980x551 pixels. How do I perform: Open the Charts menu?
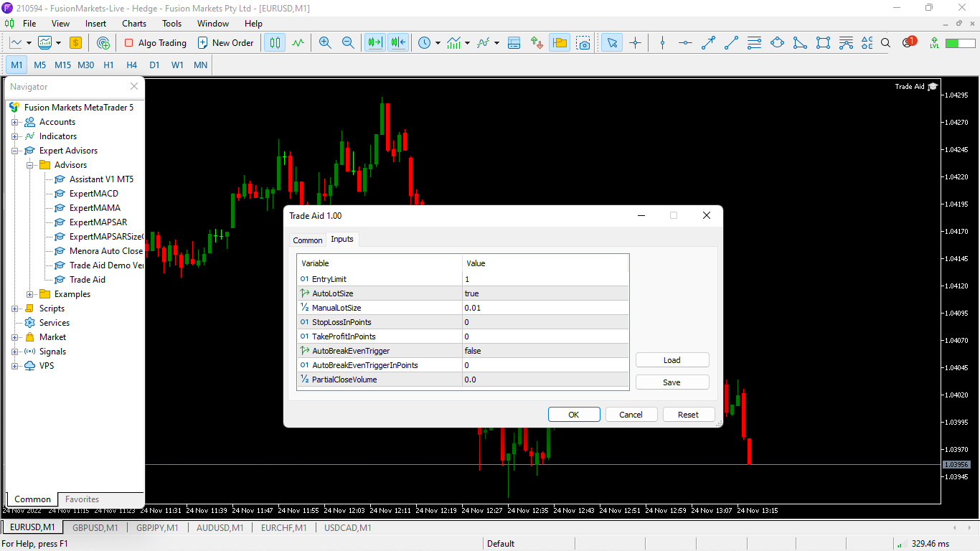(x=134, y=24)
